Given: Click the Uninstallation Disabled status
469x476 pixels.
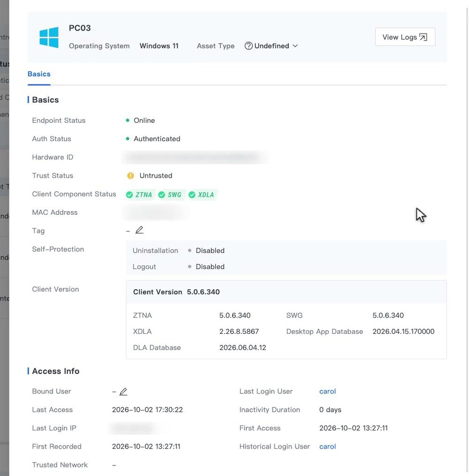Looking at the screenshot, I should click(x=210, y=250).
